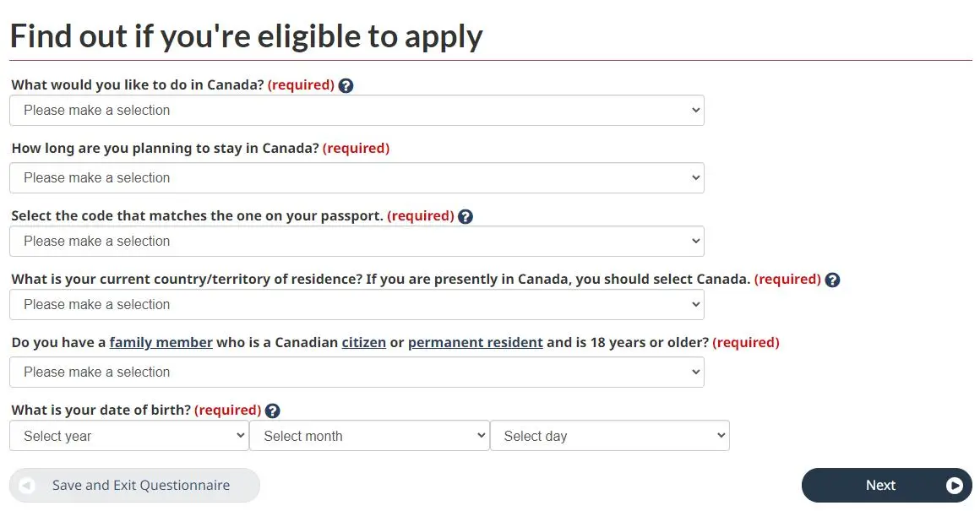Open the 'citizen' definition link

[x=364, y=342]
